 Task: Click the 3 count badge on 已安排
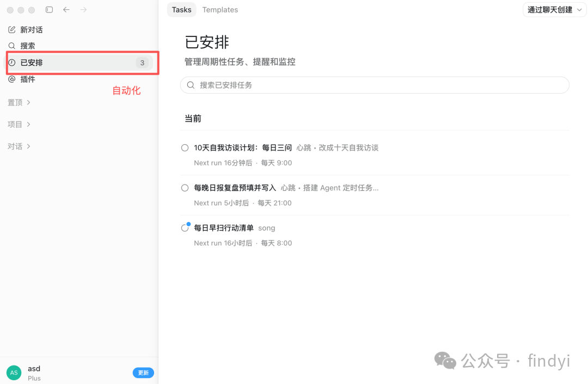tap(142, 63)
